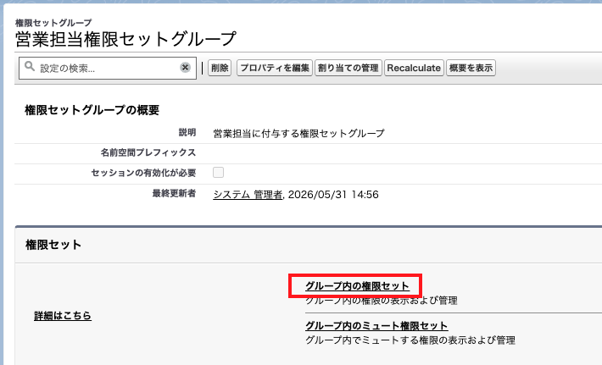Click グループ内でミュートする権限の表示および管理 text
Image resolution: width=602 pixels, height=365 pixels.
click(410, 340)
